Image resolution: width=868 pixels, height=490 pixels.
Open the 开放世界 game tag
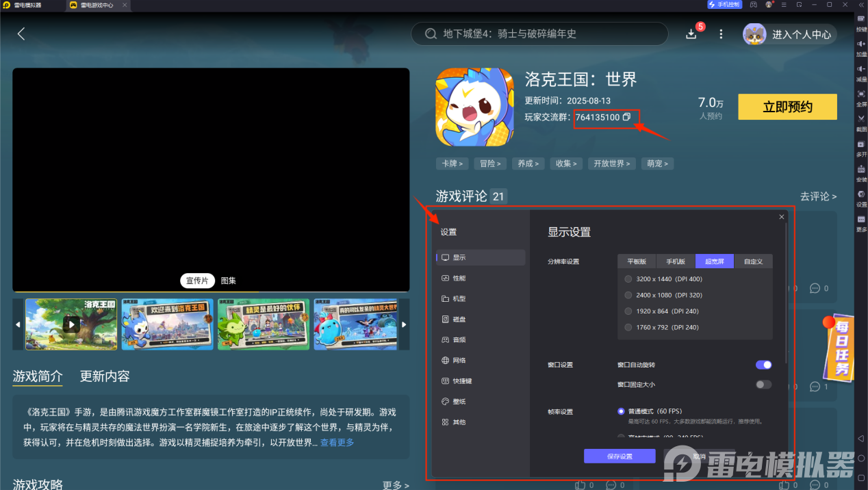click(612, 164)
